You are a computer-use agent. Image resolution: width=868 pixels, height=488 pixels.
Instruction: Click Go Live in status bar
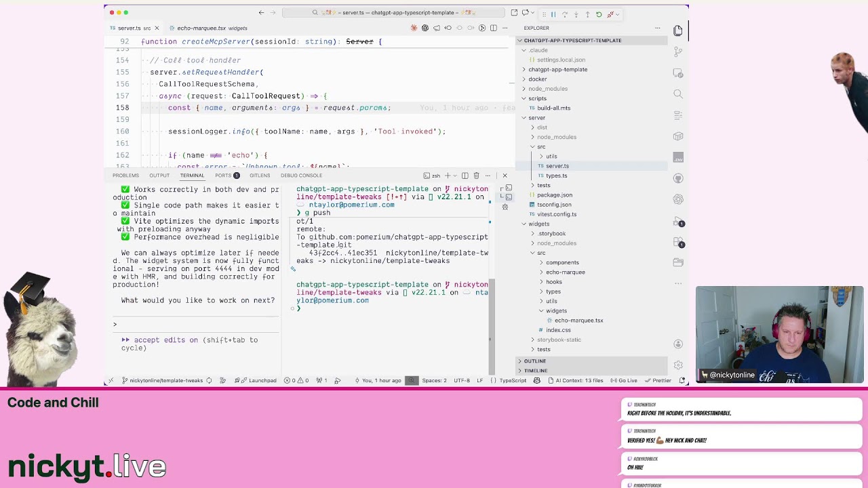(623, 381)
